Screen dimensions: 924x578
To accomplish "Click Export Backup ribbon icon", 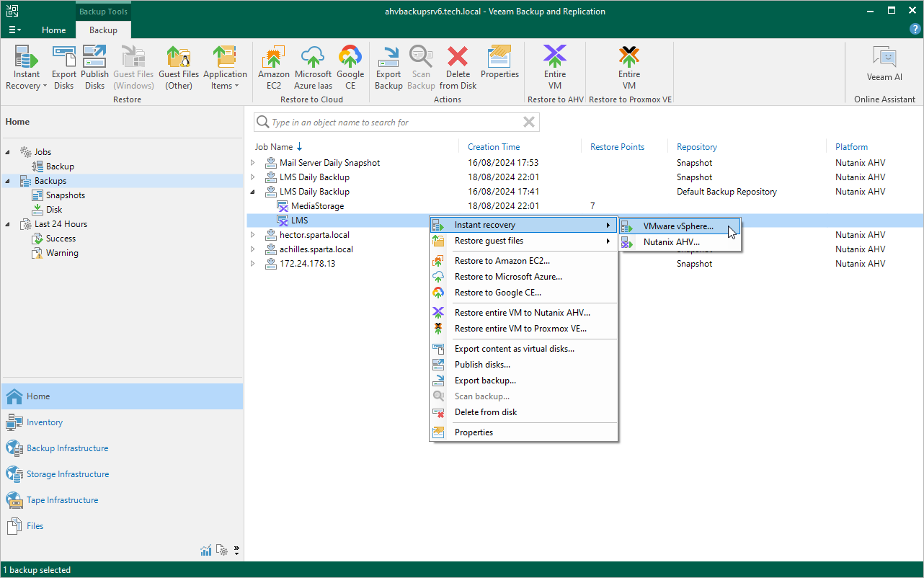I will [x=388, y=68].
